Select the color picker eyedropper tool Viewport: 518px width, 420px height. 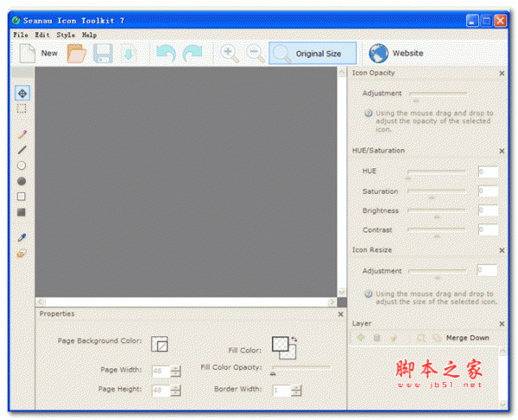click(22, 237)
